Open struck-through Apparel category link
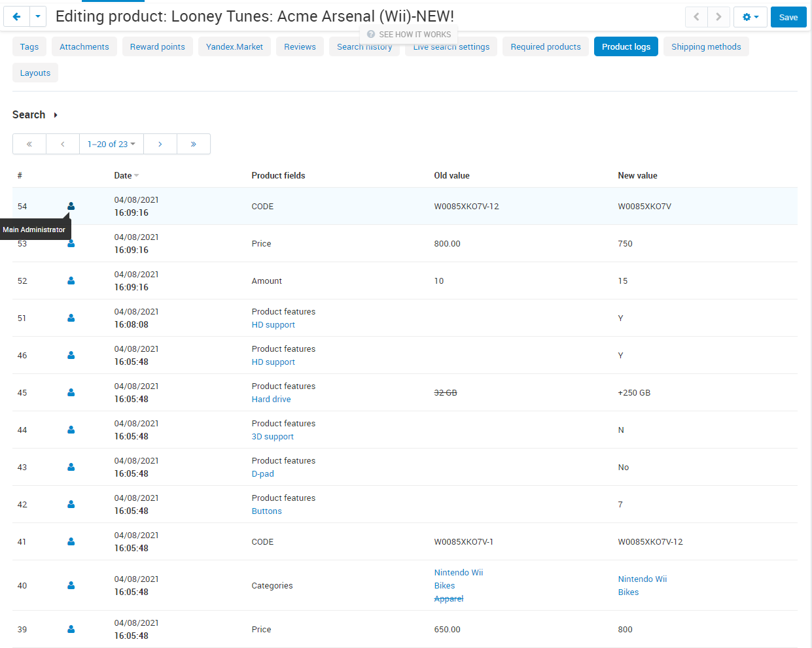Viewport: 812px width, 648px height. (x=448, y=598)
